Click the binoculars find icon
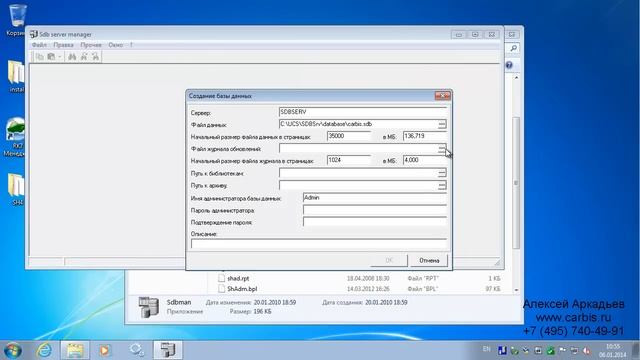The width and height of the screenshot is (640, 360). coord(72,57)
